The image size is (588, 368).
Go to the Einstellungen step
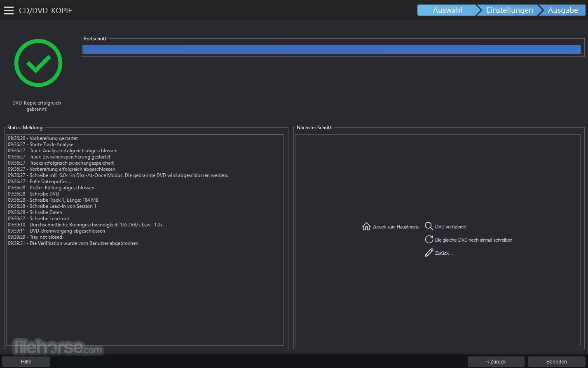(x=509, y=10)
